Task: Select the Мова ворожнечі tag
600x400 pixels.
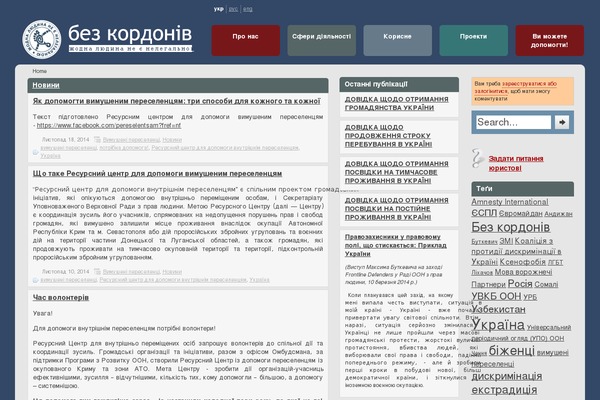Action: tap(523, 272)
